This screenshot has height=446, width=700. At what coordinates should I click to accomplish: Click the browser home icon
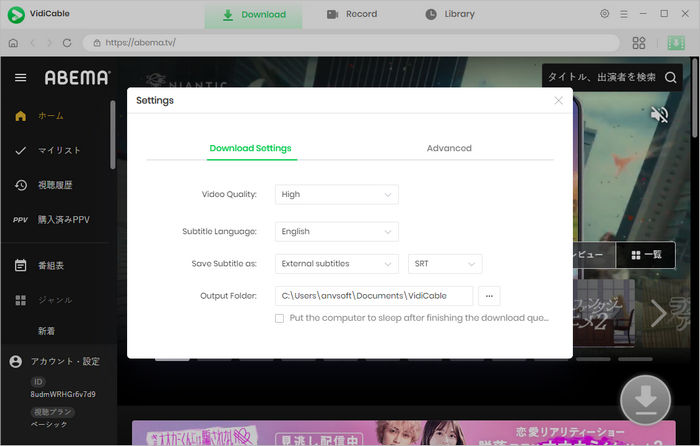(x=13, y=43)
